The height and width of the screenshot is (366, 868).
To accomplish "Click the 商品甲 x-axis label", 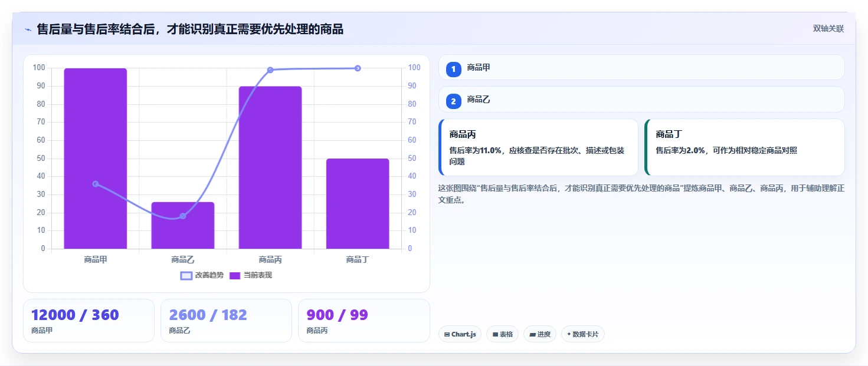I will click(x=96, y=259).
